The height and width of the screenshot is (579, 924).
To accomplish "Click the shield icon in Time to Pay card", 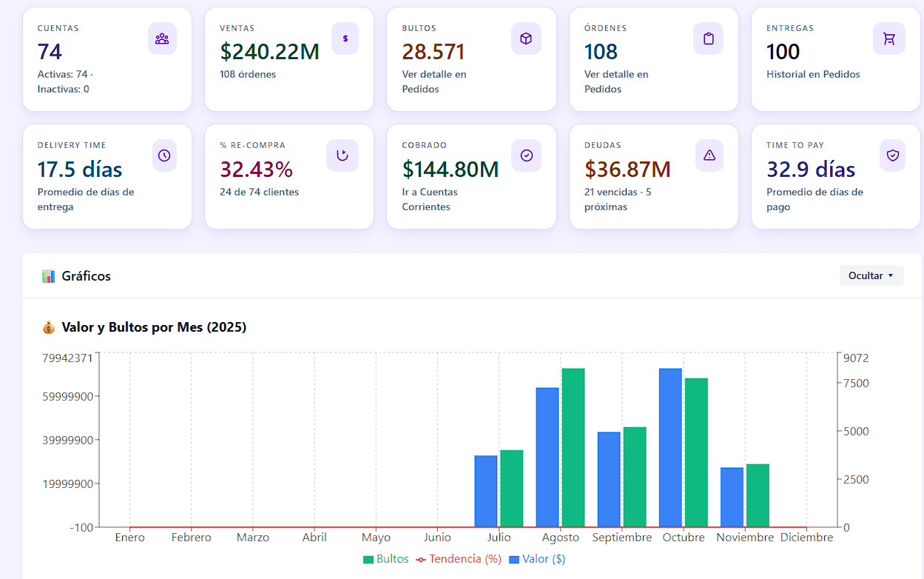I will (892, 155).
